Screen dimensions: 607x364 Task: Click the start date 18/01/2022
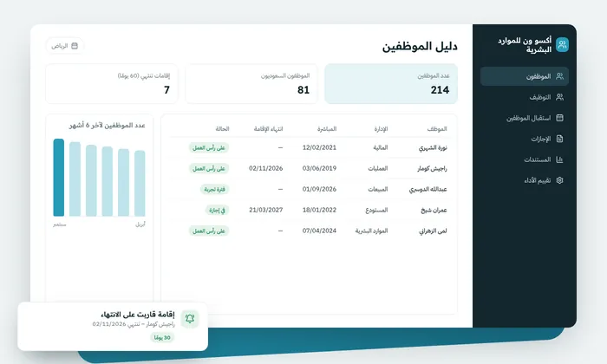click(x=319, y=210)
